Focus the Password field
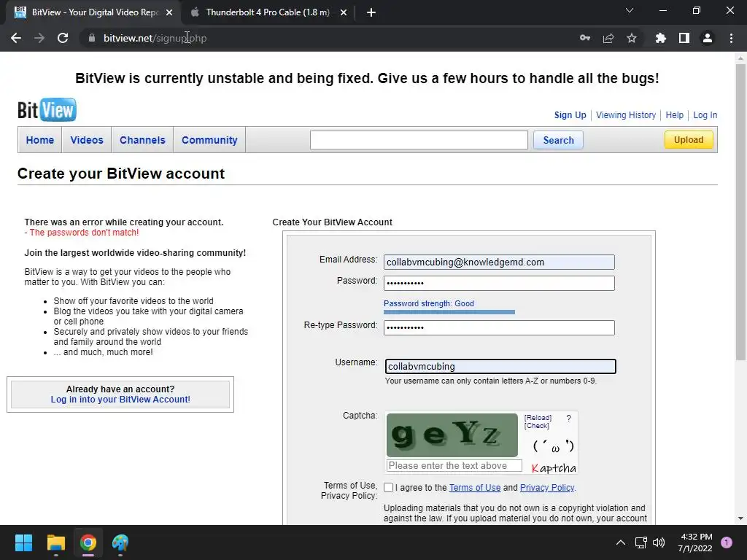Screen dimensions: 747x560 click(x=499, y=283)
